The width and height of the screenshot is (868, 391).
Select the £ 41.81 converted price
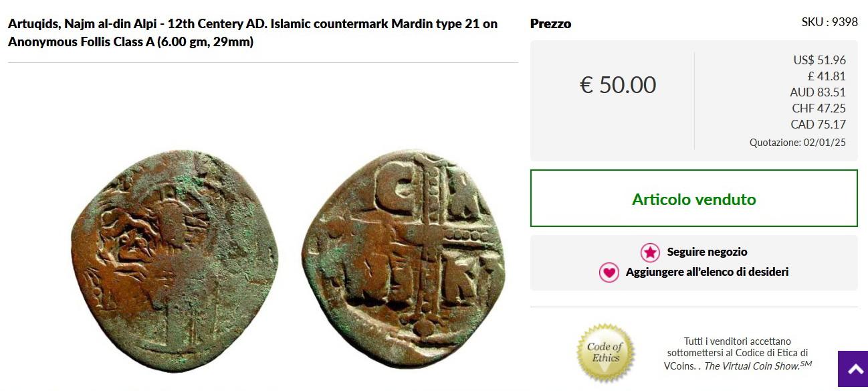pyautogui.click(x=827, y=76)
